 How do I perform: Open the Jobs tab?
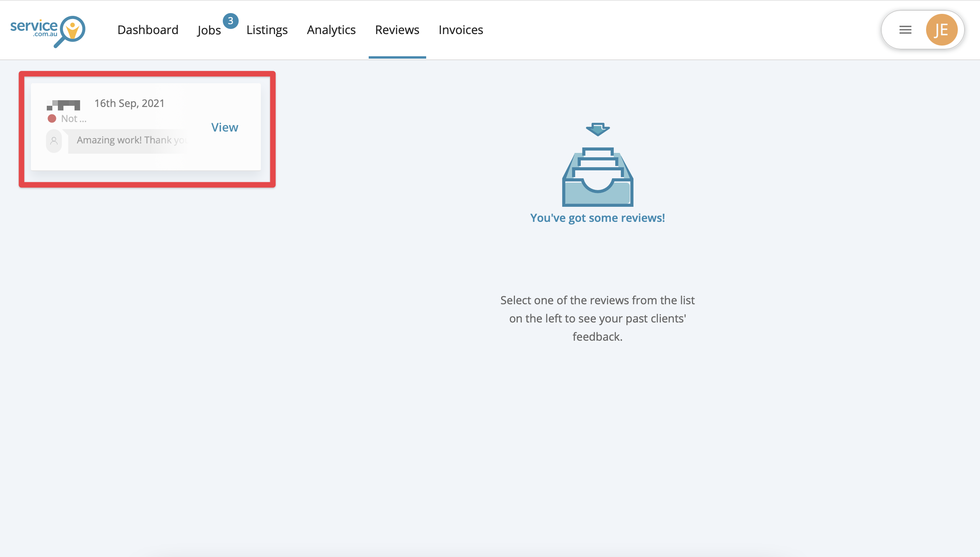click(x=209, y=30)
